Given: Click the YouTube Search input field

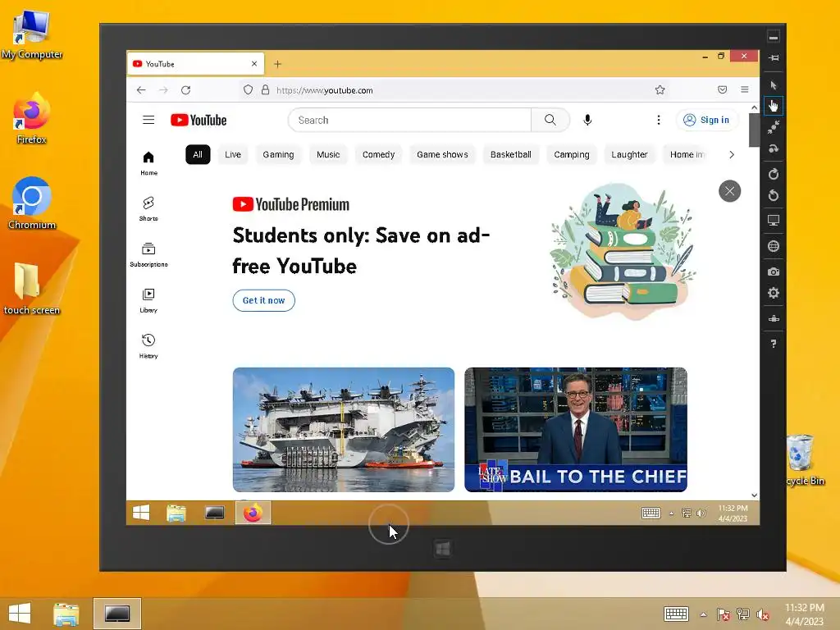Looking at the screenshot, I should pos(410,120).
